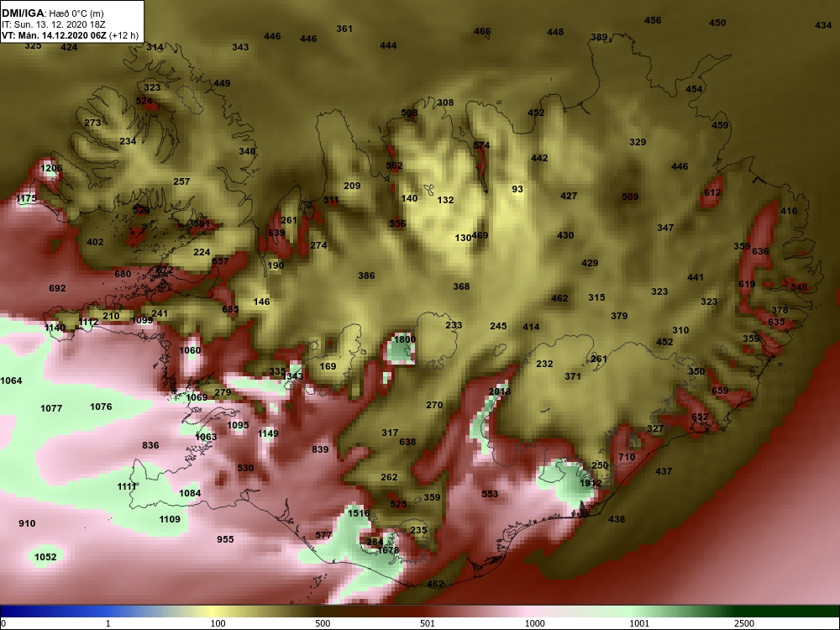Click the 361 value near the top
Viewport: 840px width, 630px height.
coord(344,29)
